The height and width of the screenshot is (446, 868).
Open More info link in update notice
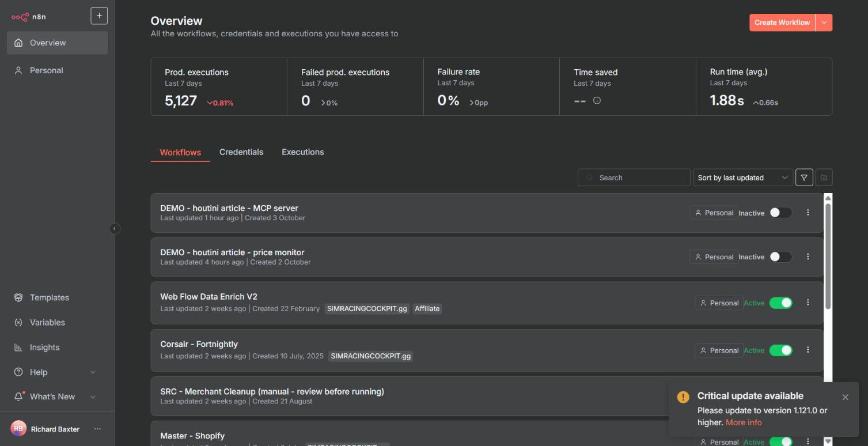pyautogui.click(x=744, y=422)
